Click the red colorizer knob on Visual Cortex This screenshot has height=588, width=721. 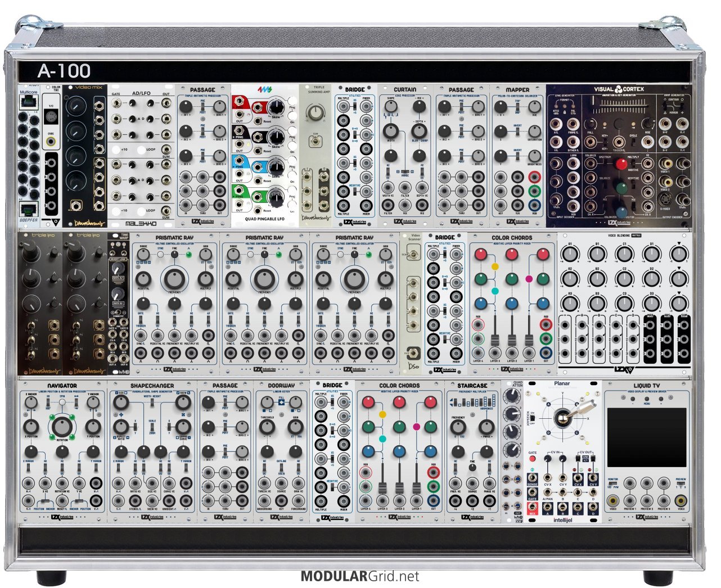[x=620, y=165]
